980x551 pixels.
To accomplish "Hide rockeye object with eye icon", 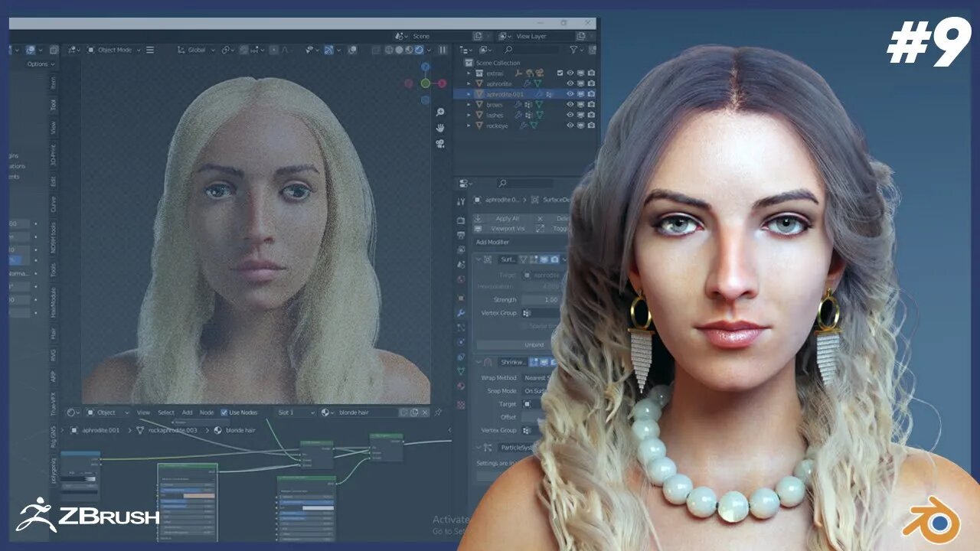I will (x=570, y=125).
